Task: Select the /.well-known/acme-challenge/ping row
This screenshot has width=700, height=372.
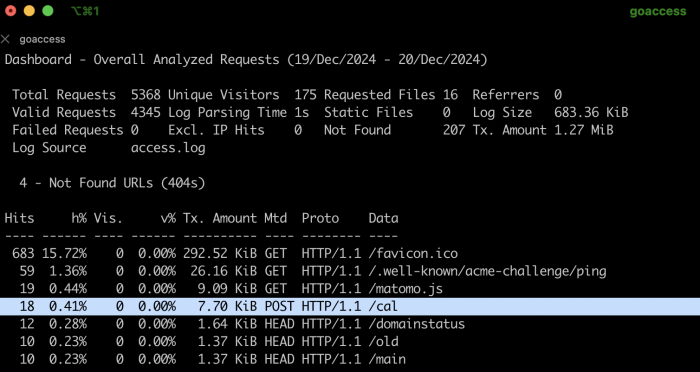Action: coord(350,271)
